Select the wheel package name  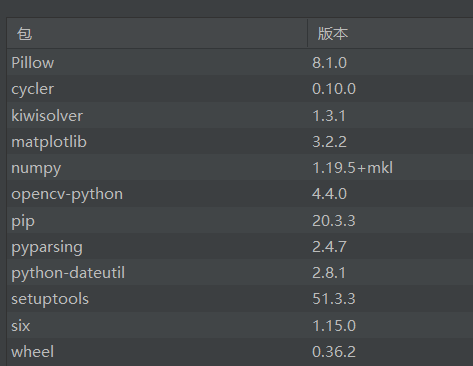point(33,352)
